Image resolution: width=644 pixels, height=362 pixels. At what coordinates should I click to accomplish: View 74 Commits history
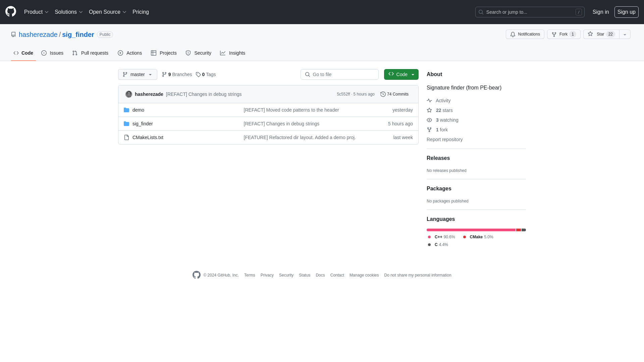point(394,94)
